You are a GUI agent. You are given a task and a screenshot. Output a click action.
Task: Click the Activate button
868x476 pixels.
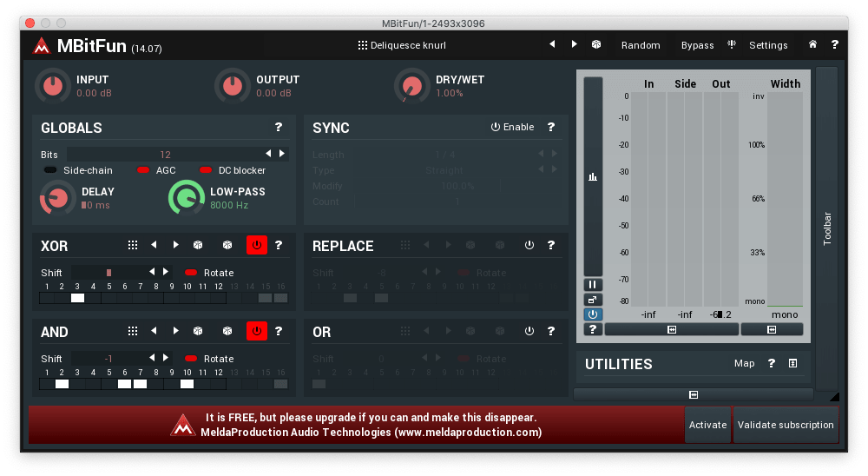(707, 425)
